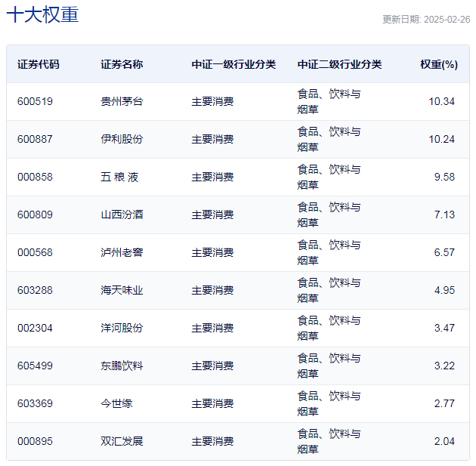The width and height of the screenshot is (476, 466).
Task: Select 贵州茅台 stock name
Action: (122, 101)
